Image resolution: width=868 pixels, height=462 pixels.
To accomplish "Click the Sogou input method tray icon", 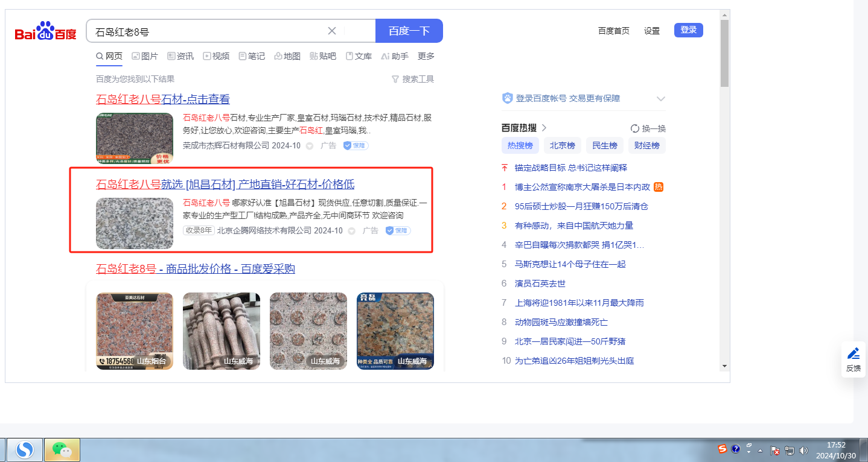I will click(x=723, y=449).
